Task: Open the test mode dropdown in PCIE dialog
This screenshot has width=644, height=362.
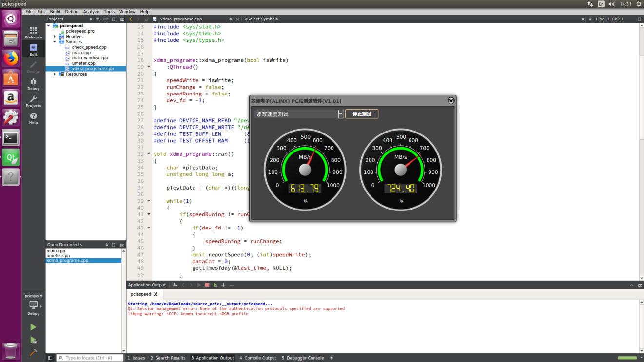Action: 299,114
